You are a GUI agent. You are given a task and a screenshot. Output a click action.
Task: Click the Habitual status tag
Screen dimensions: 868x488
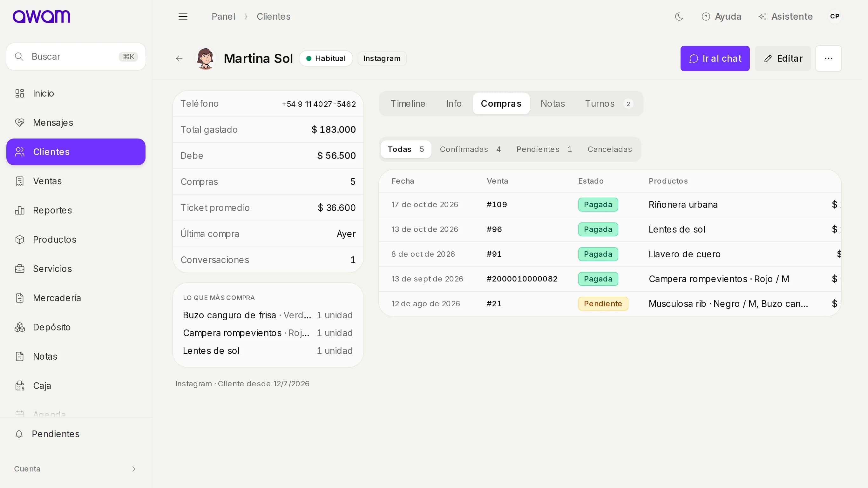(x=326, y=58)
